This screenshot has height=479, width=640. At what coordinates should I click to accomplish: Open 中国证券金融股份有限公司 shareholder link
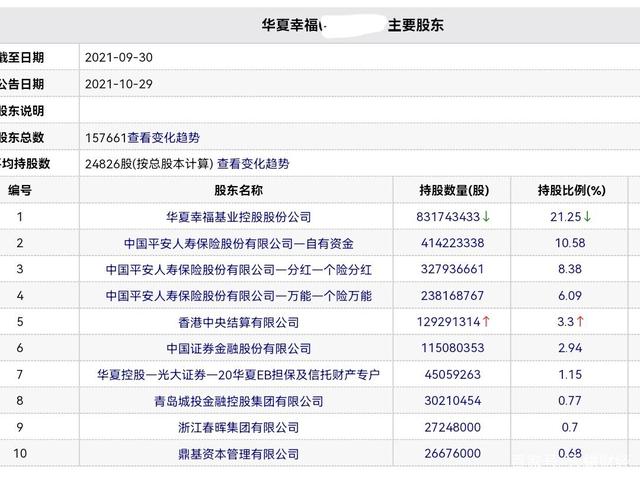tap(238, 348)
